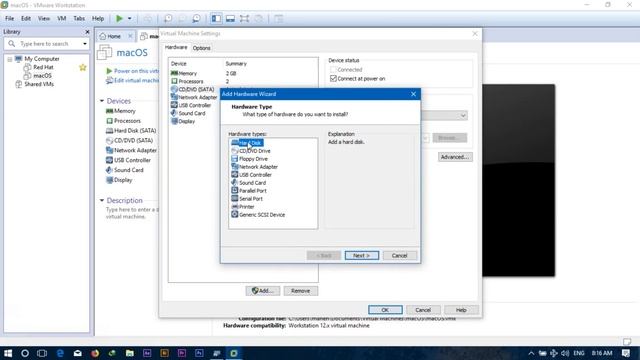
Task: Enter full screen mode via toolbar icon
Action: tap(244, 18)
